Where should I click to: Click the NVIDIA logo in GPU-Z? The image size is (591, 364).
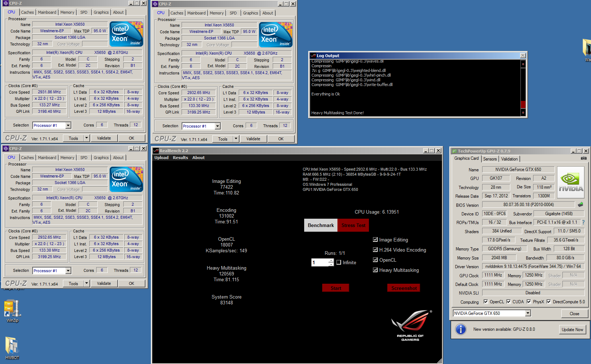point(571,182)
